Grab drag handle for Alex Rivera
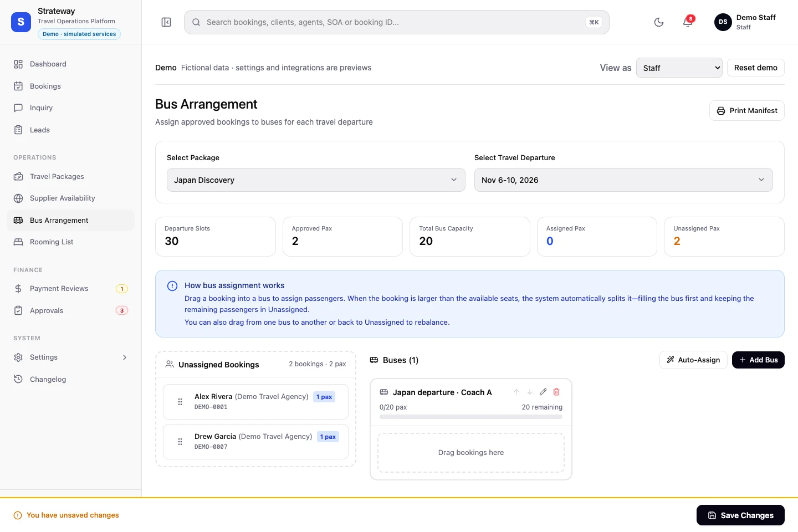This screenshot has height=532, width=798. 180,402
